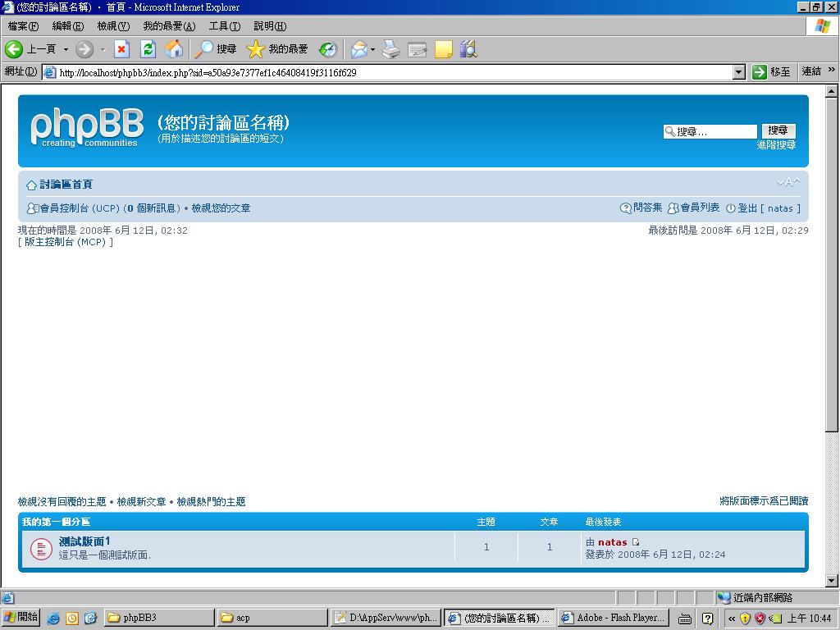
Task: Click the 搜尋 button in forum header
Action: [778, 130]
